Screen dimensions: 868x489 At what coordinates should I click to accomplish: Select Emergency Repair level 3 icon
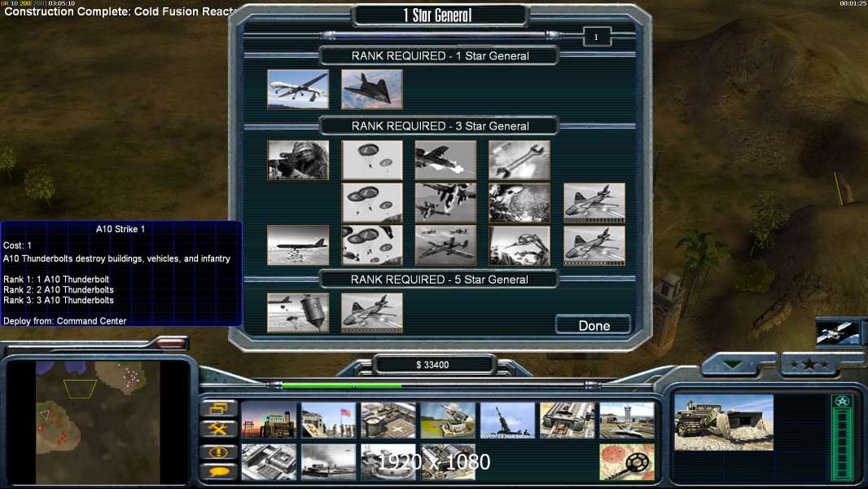pyautogui.click(x=519, y=245)
